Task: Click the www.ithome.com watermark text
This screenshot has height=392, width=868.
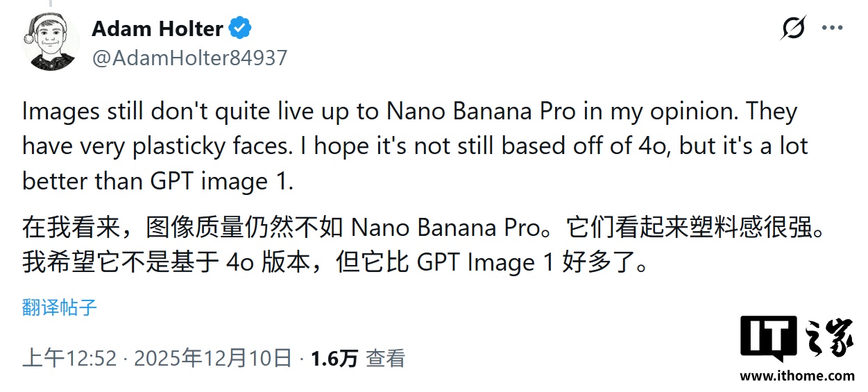Action: coord(797,376)
